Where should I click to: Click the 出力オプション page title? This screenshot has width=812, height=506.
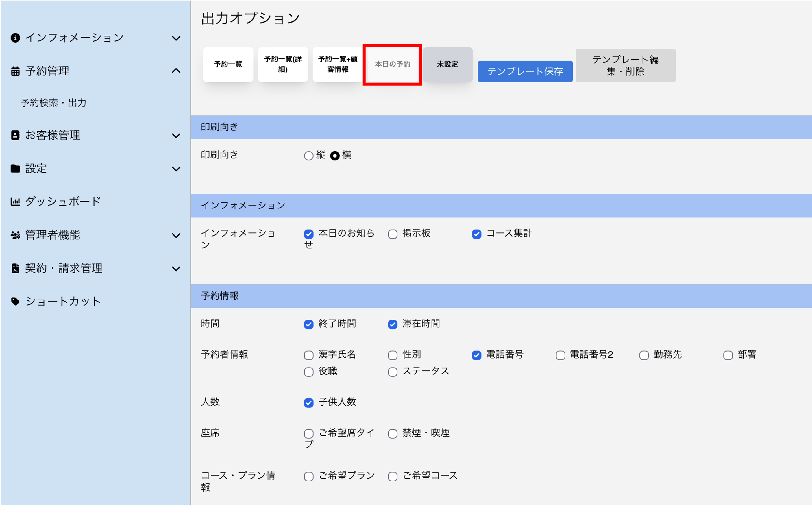[x=250, y=18]
